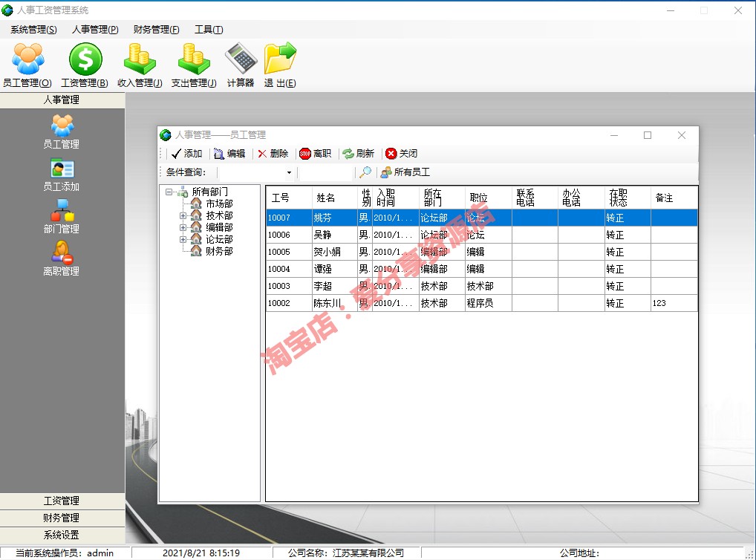Click the 入职时间 column header

(x=396, y=198)
